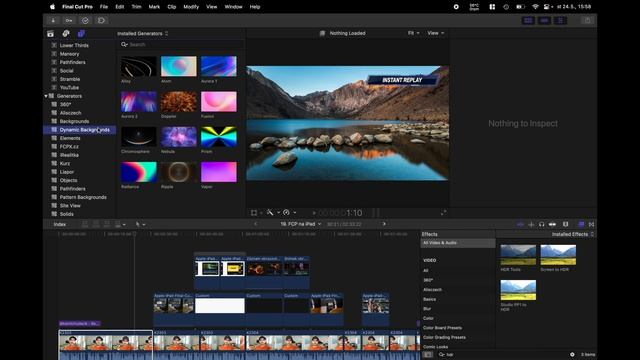Select Lower Thirds in sidebar
The image size is (640, 360).
(74, 45)
